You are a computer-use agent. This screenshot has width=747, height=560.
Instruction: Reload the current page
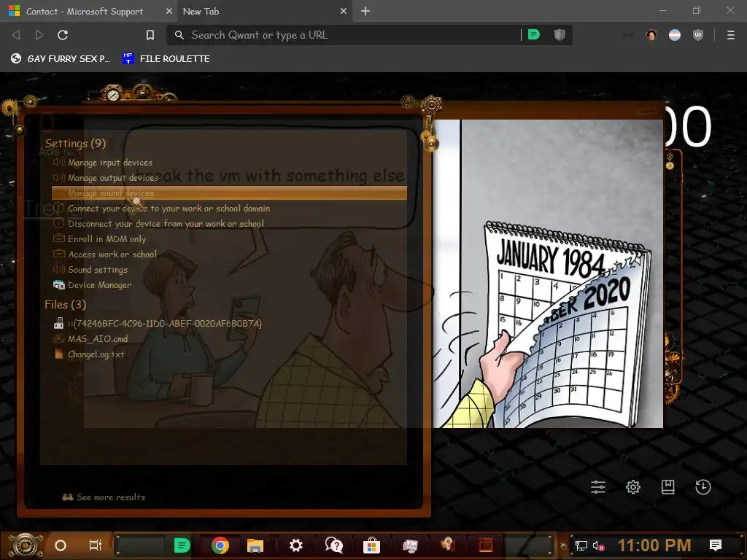pyautogui.click(x=63, y=35)
